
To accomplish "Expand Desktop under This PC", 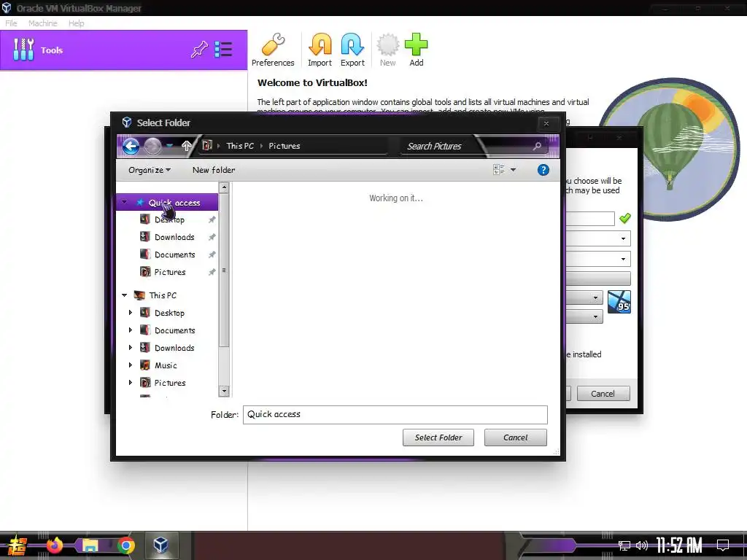I will (x=131, y=313).
